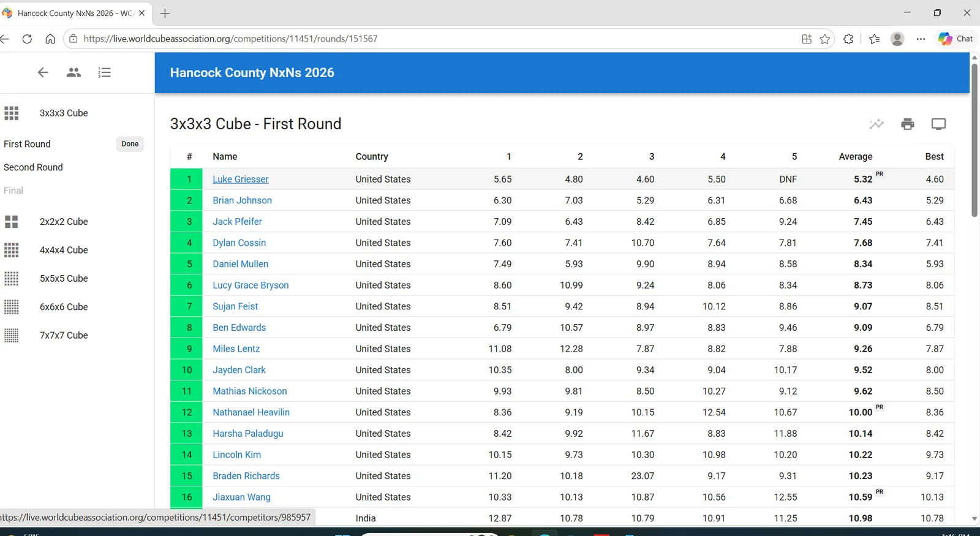
Task: Open Jiaxuan Wang competitor link
Action: pos(241,497)
